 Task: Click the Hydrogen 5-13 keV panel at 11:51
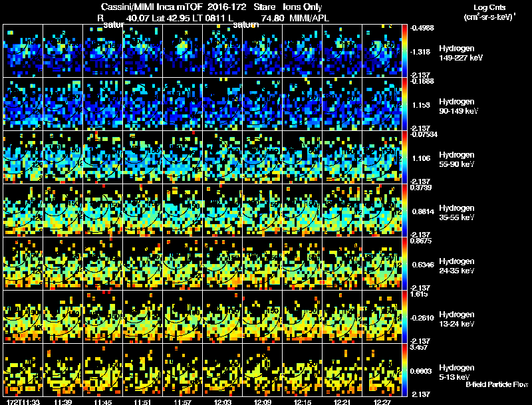tap(143, 370)
